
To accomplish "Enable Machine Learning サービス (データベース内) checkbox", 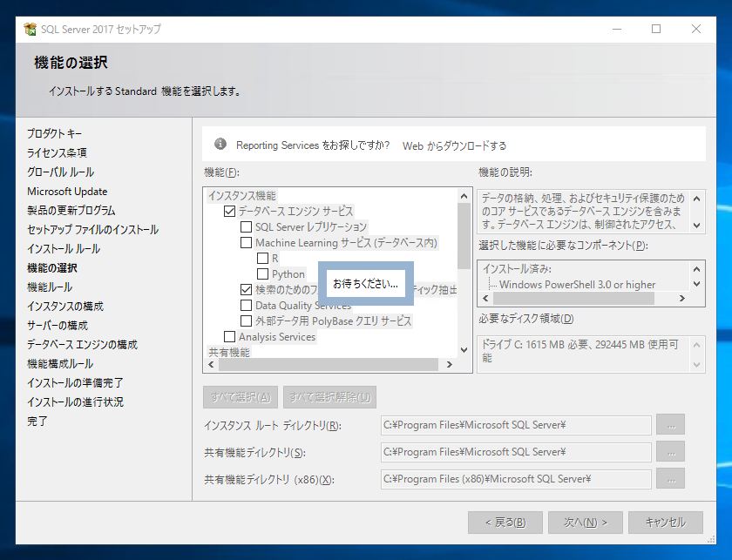I will [246, 243].
